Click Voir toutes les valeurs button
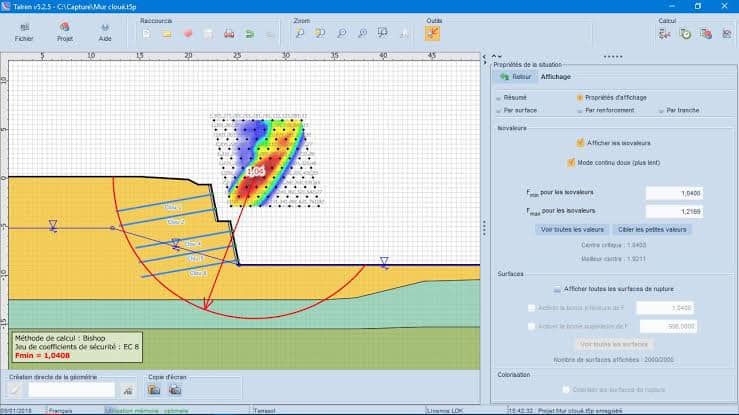739x415 pixels. (x=572, y=229)
